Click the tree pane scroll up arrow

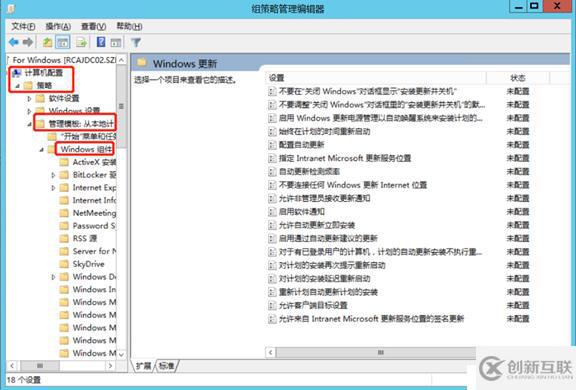point(122,59)
